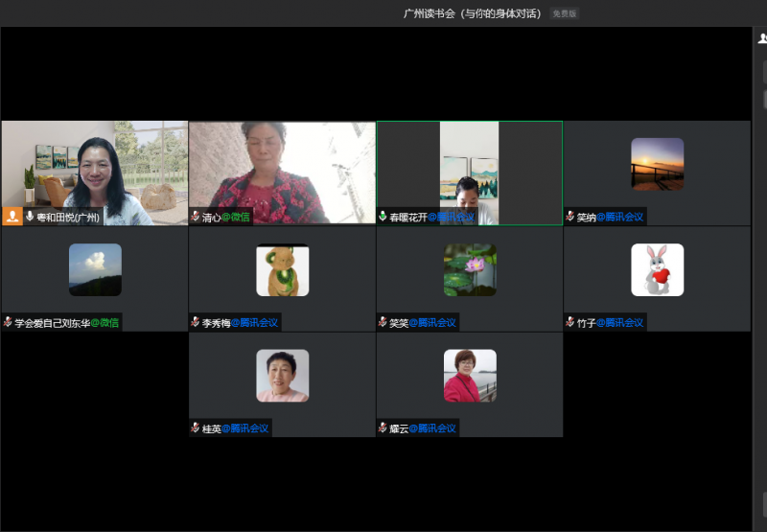This screenshot has width=767, height=532.
Task: Click the 免费版 badge in title bar
Action: 565,14
